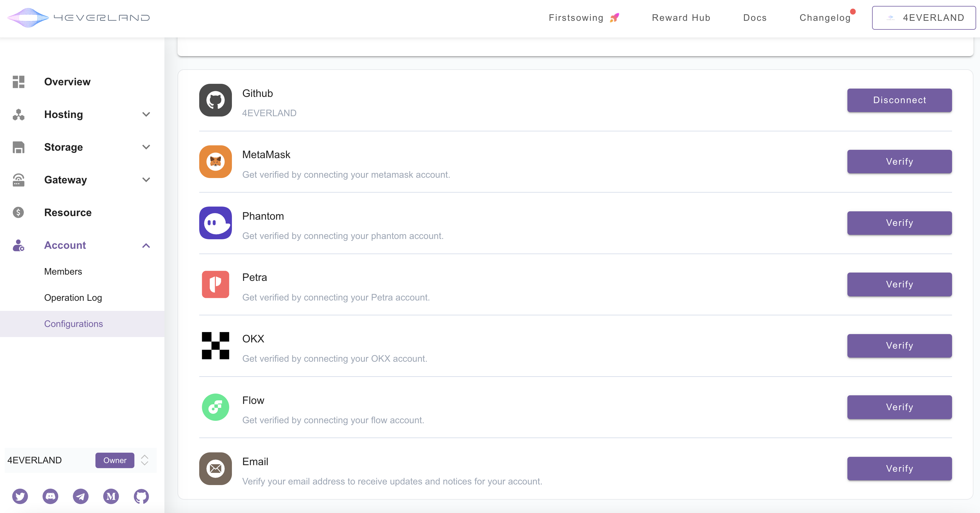Screen dimensions: 980x513
Task: Open the Medium social icon
Action: [x=111, y=496]
